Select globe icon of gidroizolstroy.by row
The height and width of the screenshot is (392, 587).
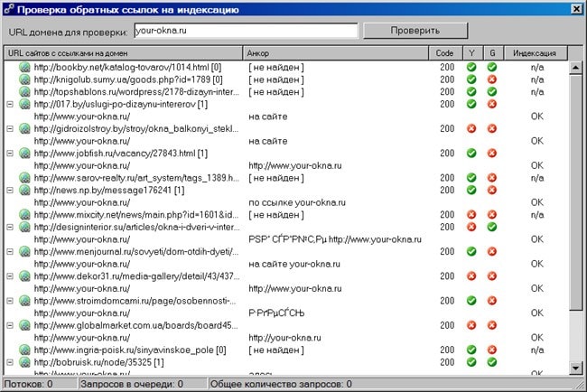pyautogui.click(x=24, y=128)
